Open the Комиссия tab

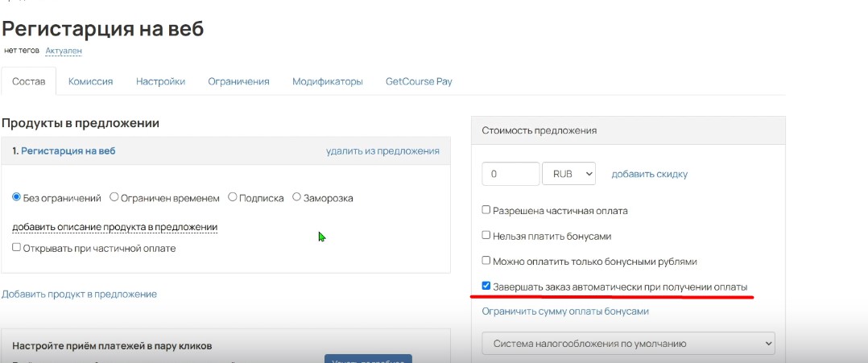point(90,81)
